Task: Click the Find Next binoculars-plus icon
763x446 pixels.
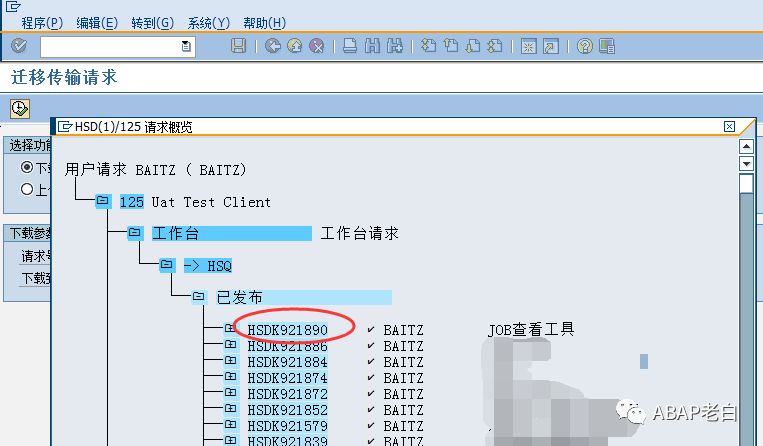Action: pyautogui.click(x=395, y=46)
